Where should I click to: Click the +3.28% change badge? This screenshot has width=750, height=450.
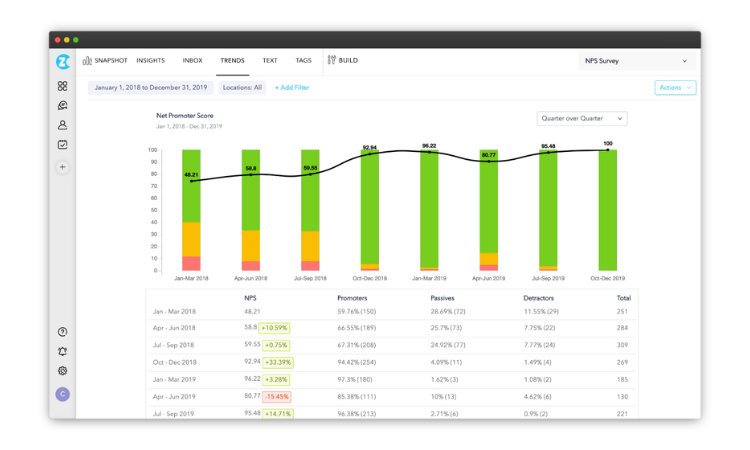[x=276, y=380]
